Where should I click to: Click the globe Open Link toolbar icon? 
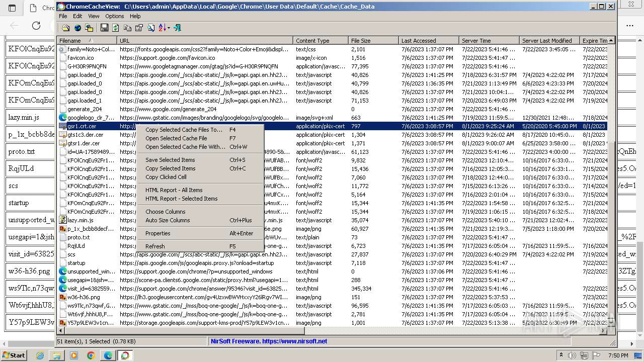coord(77,28)
